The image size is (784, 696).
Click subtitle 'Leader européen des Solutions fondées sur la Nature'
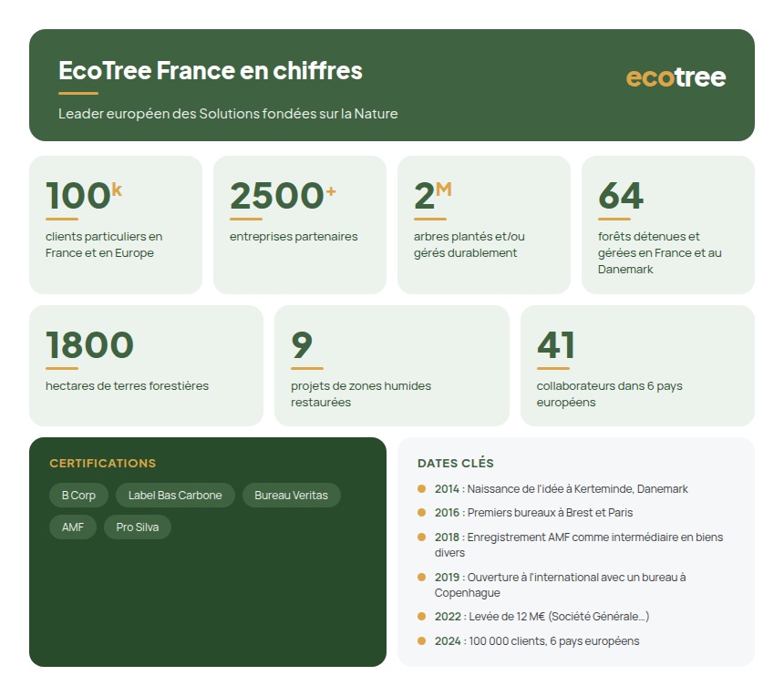coord(228,114)
